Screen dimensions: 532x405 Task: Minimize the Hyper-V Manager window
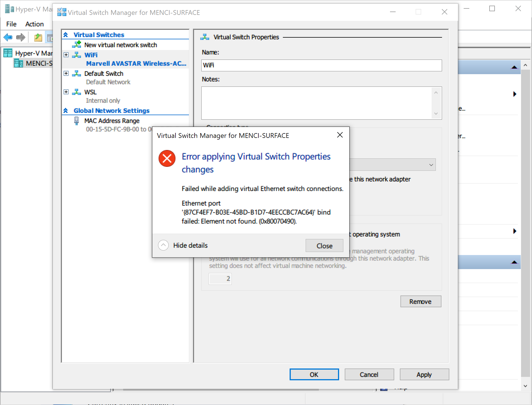pyautogui.click(x=466, y=9)
